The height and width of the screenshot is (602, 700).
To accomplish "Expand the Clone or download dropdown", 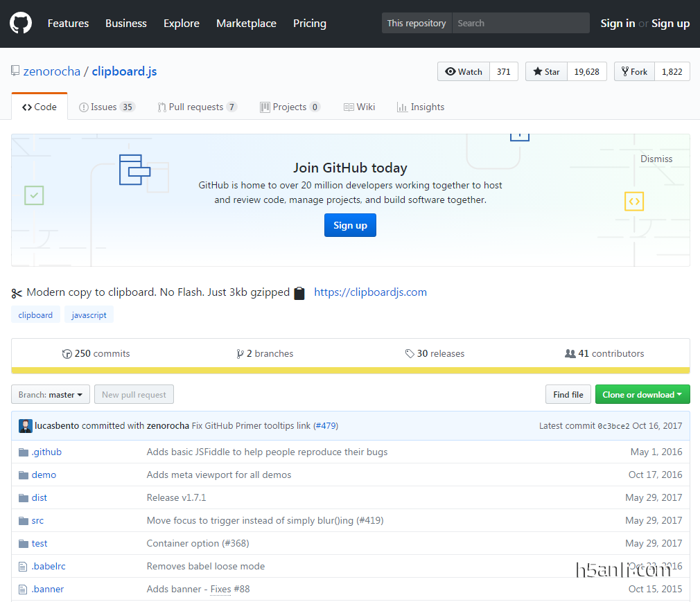I will (642, 394).
